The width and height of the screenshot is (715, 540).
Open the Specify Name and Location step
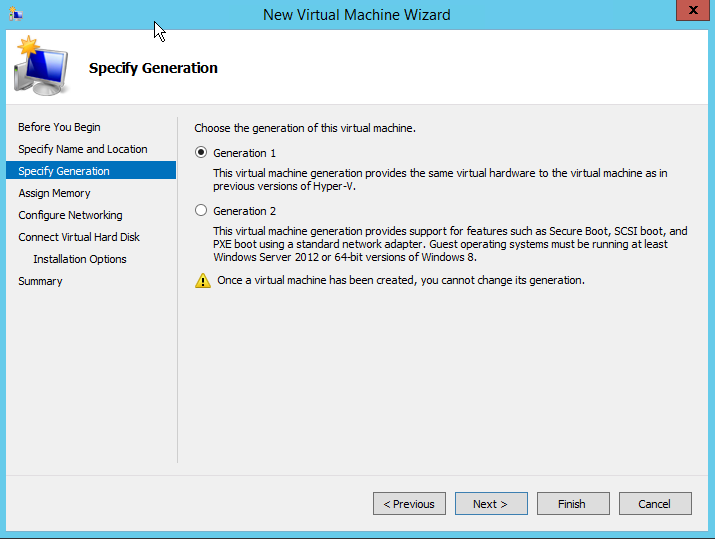pos(82,149)
